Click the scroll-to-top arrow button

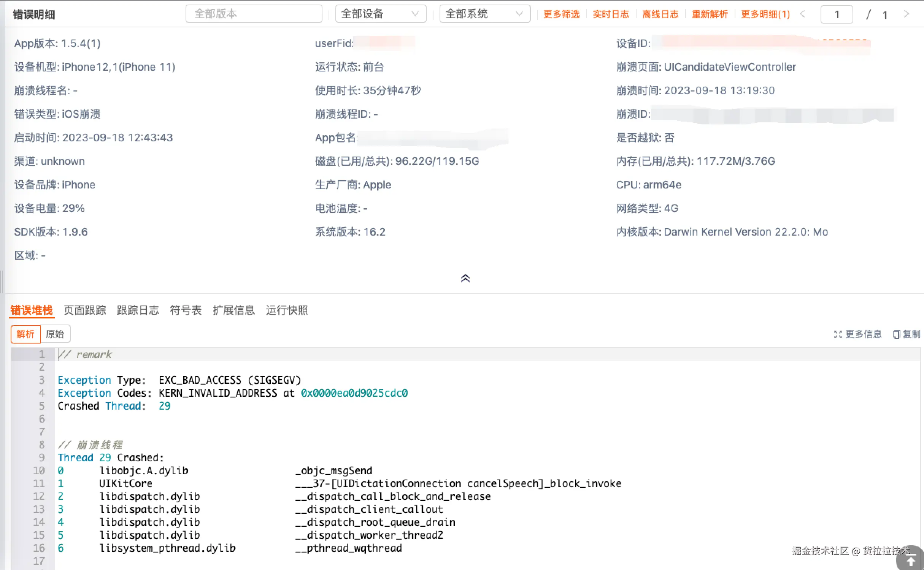tap(911, 560)
